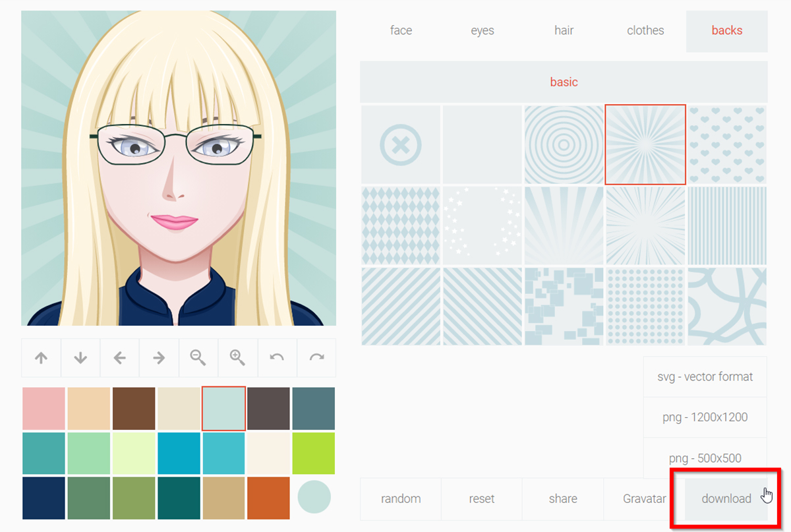The image size is (791, 532).
Task: Zoom out with the minus magnifier icon
Action: pos(198,358)
